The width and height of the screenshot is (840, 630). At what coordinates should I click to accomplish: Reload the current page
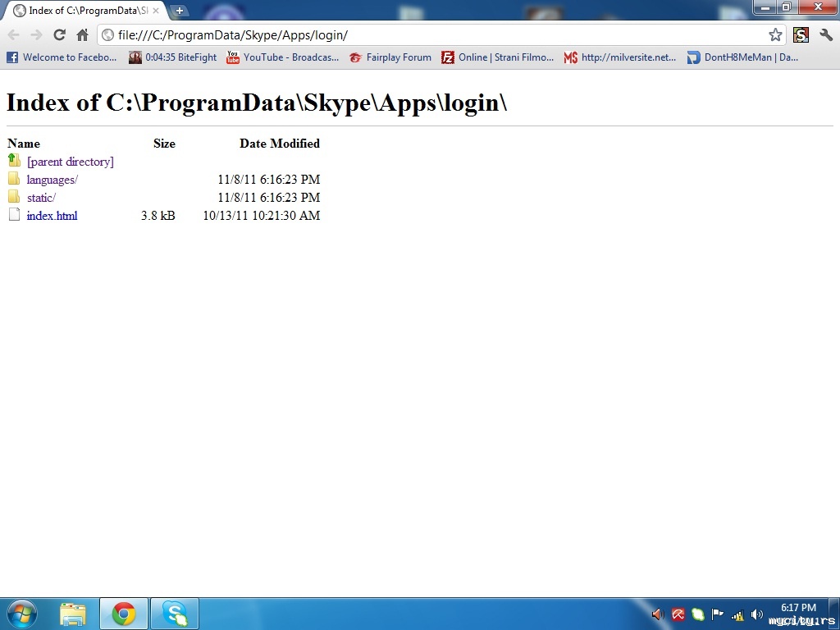pos(59,35)
